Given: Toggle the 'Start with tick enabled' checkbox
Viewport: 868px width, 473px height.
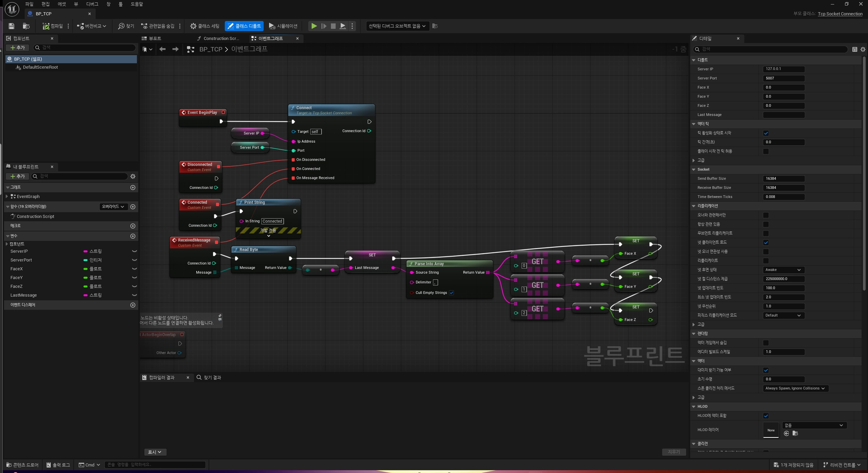Looking at the screenshot, I should (x=766, y=133).
